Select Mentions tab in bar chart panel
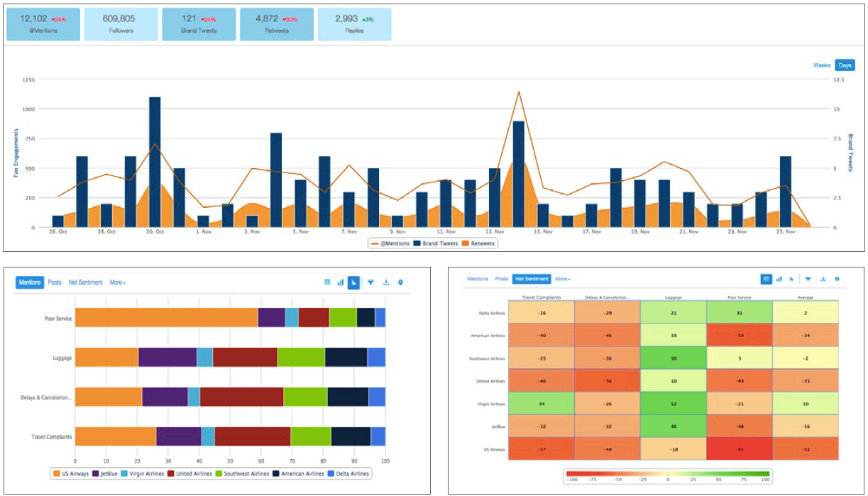This screenshot has height=496, width=868. 30,282
